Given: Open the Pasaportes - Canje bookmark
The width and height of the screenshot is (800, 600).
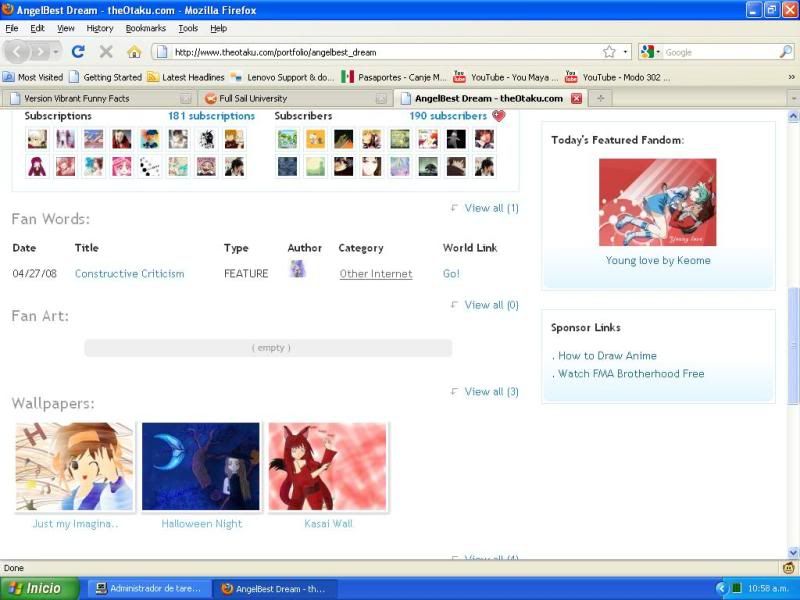Looking at the screenshot, I should [394, 77].
